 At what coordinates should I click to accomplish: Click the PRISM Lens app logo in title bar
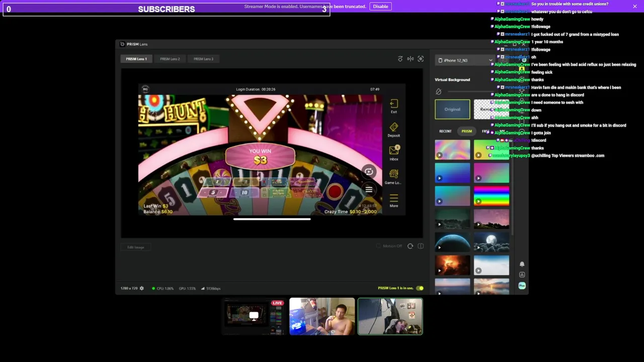[x=122, y=44]
